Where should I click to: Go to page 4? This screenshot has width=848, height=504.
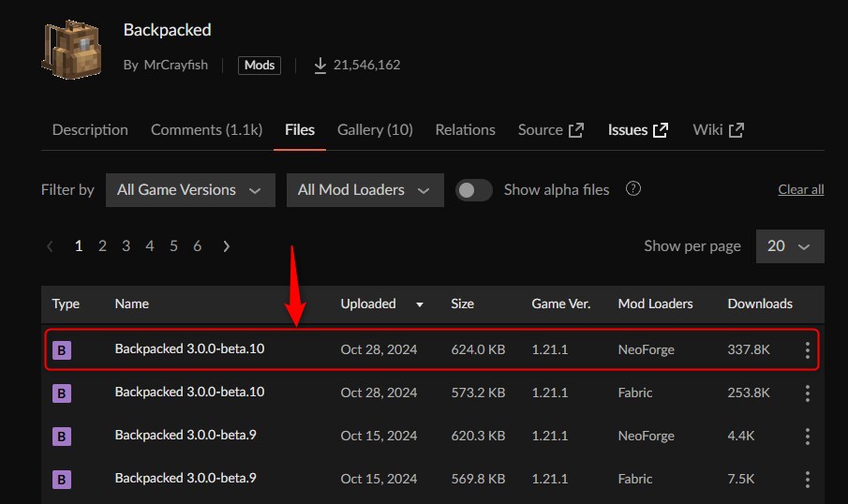[x=150, y=246]
